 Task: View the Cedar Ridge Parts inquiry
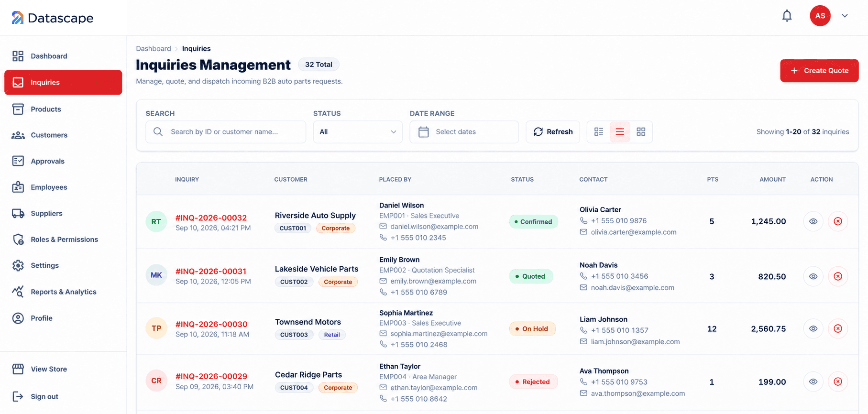(x=813, y=381)
